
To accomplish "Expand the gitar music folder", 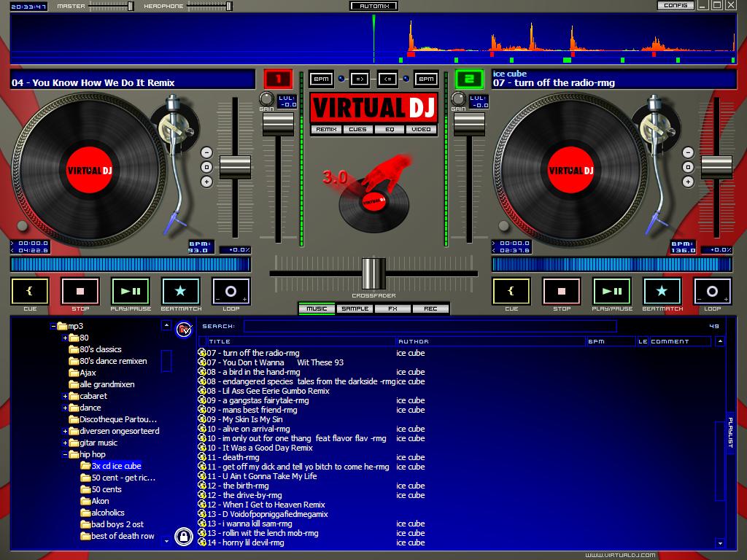I will pos(65,443).
